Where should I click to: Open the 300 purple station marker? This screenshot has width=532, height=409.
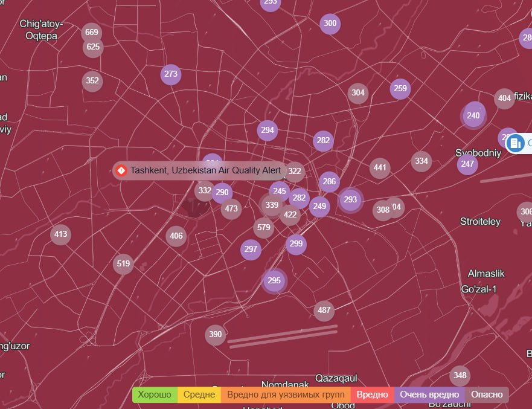tap(330, 24)
